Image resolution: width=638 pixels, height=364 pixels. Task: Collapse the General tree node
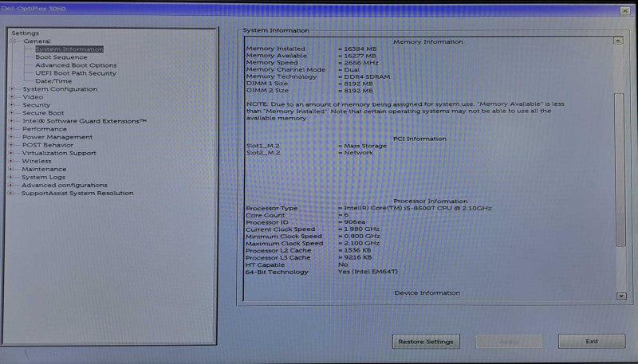(13, 41)
